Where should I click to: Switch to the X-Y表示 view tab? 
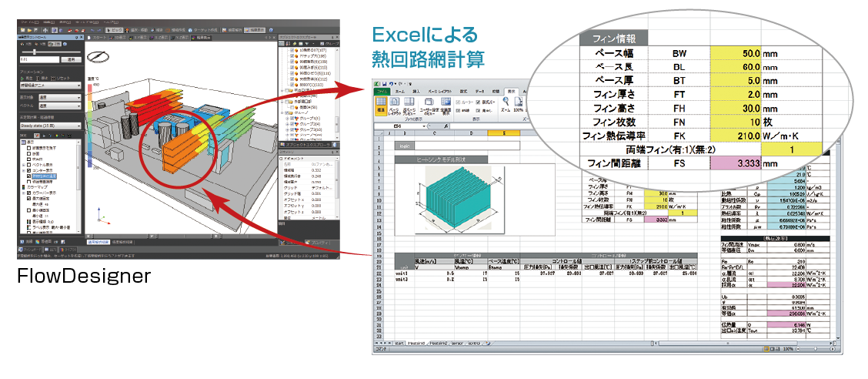tap(137, 38)
